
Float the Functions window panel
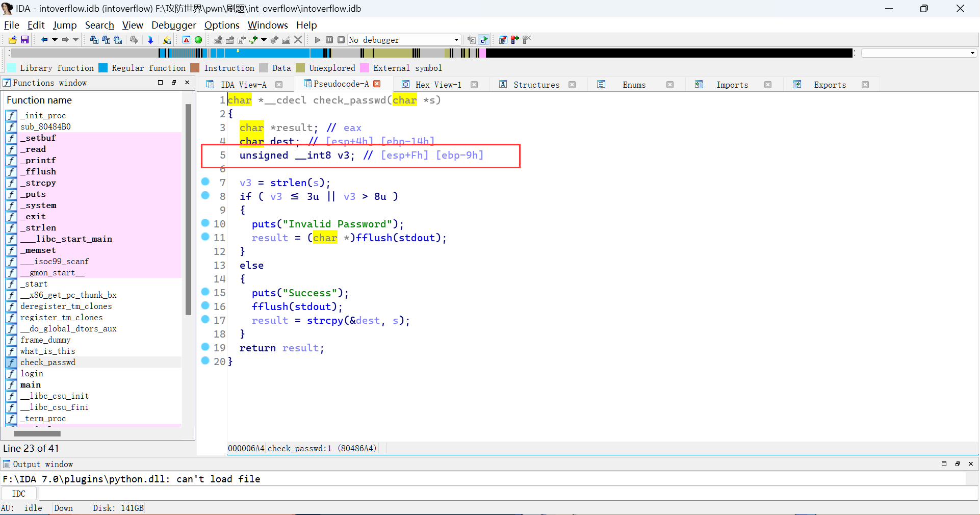pos(174,83)
